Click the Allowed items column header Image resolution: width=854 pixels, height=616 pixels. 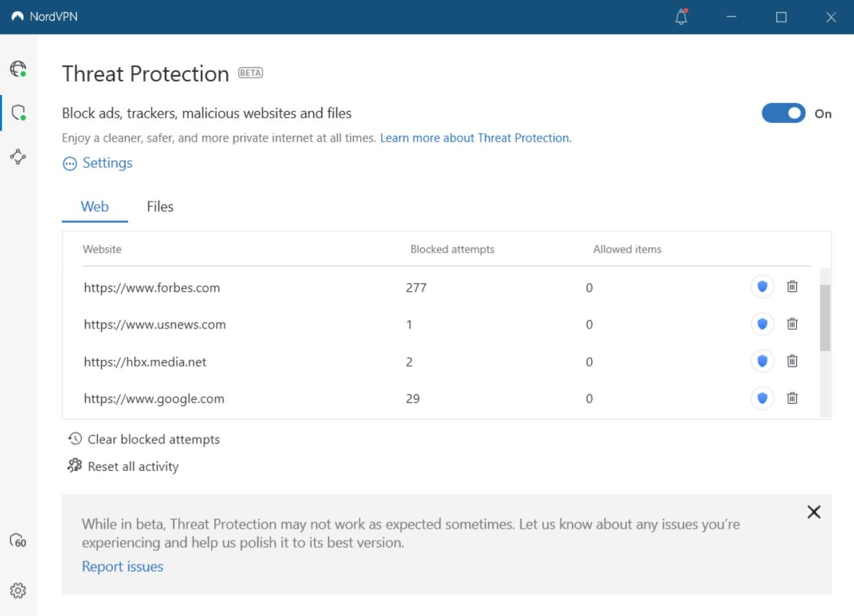627,249
